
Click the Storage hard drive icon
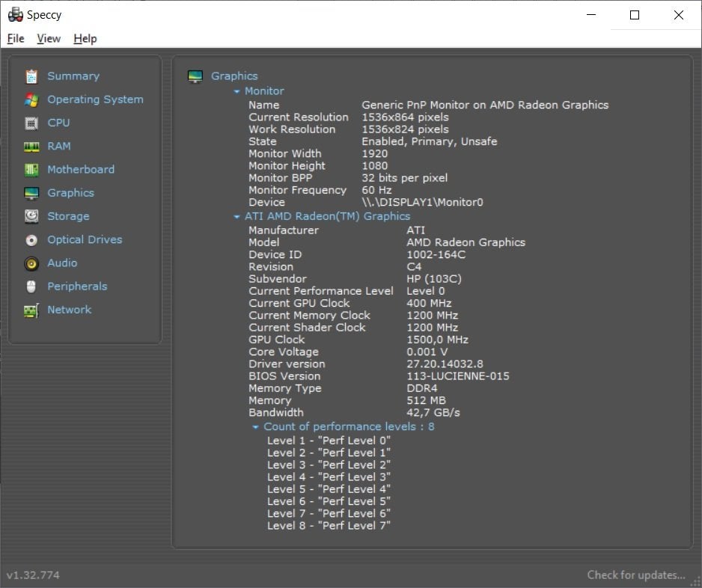[x=31, y=217]
